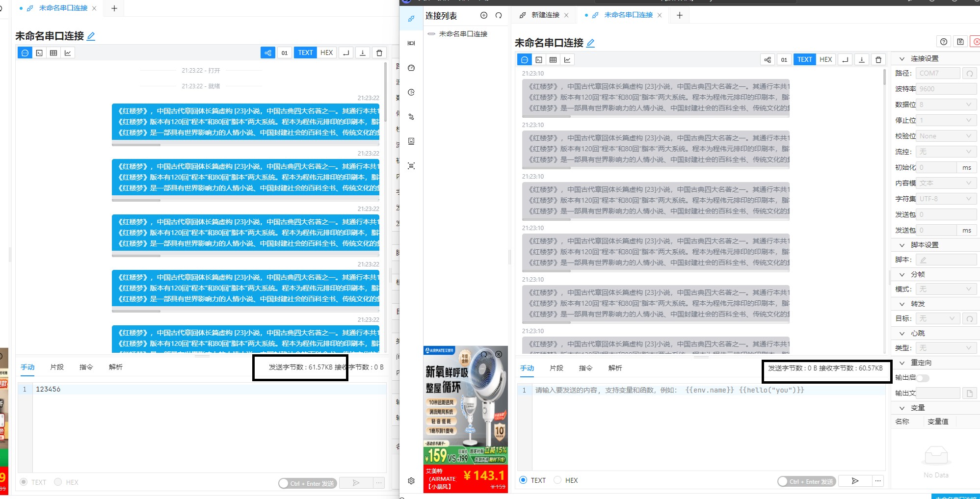Add a new tab in left window
980x499 pixels.
114,8
